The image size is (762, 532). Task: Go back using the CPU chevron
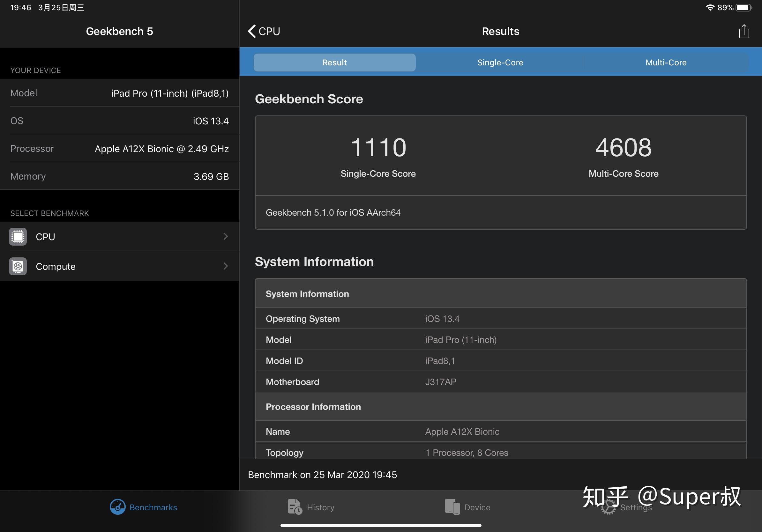click(252, 31)
